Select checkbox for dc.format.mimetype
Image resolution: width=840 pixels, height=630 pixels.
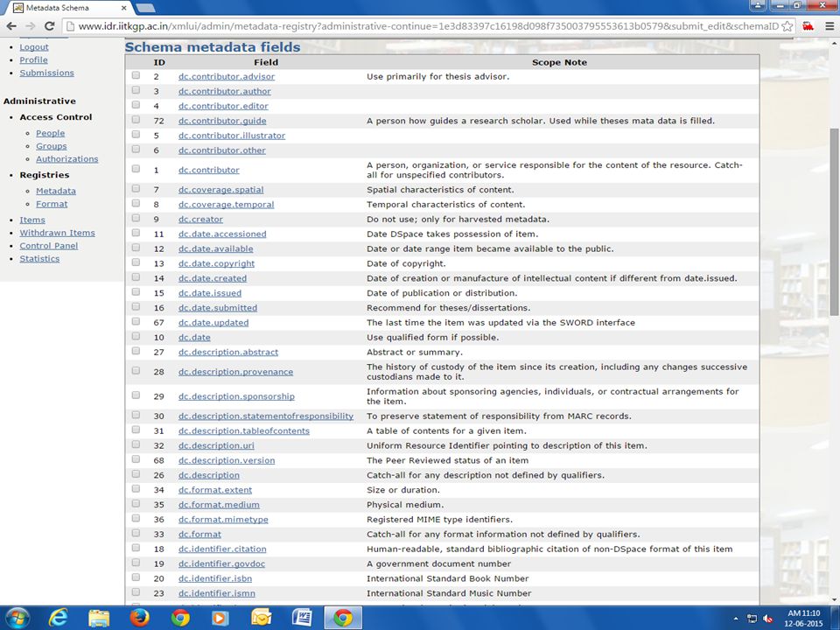[136, 519]
